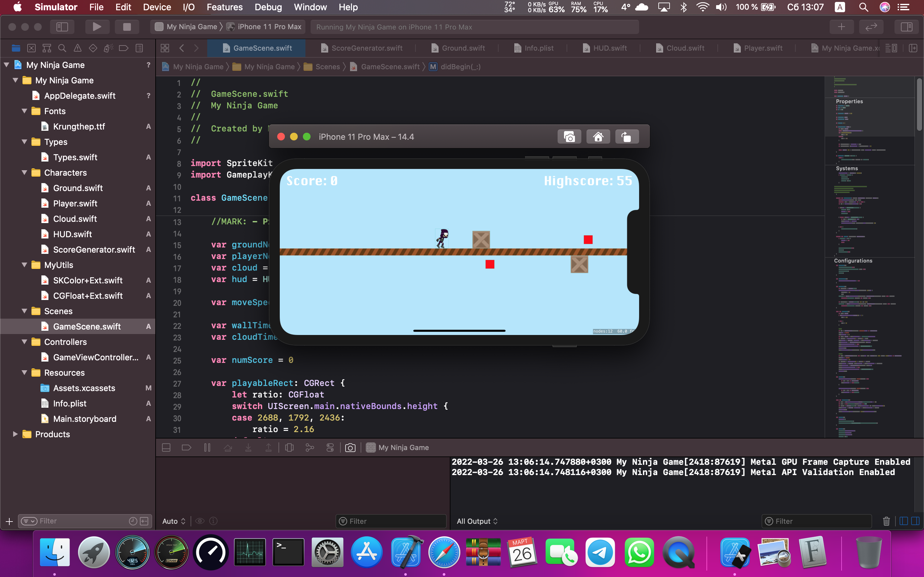Toggle Activate Breakpoints in the debug bar
This screenshot has height=577, width=924.
(x=187, y=447)
